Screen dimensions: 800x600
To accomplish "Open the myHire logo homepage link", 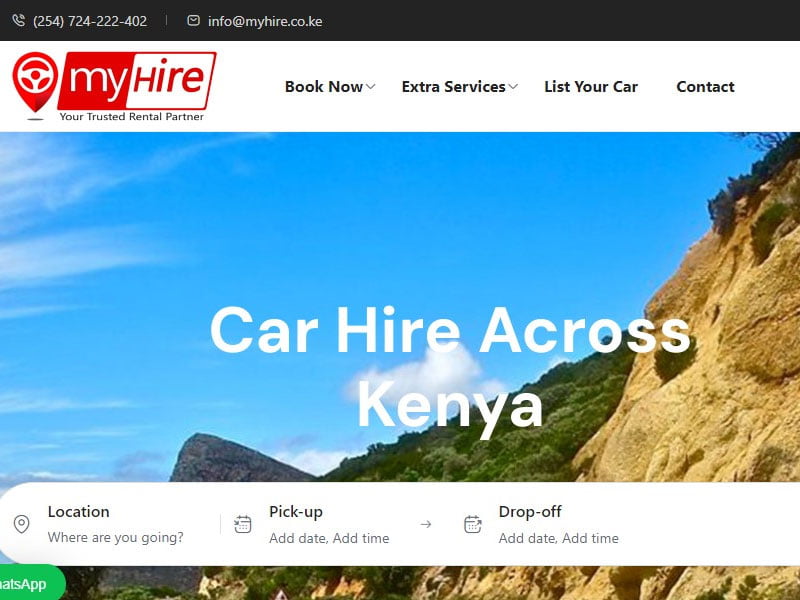I will point(114,86).
